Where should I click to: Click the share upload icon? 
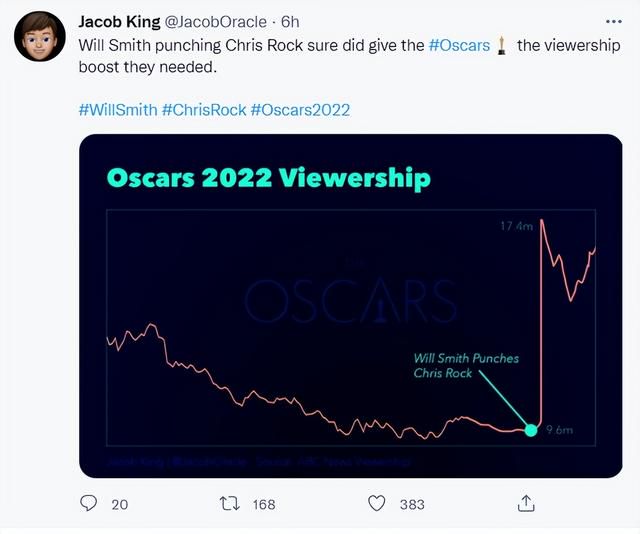point(526,503)
